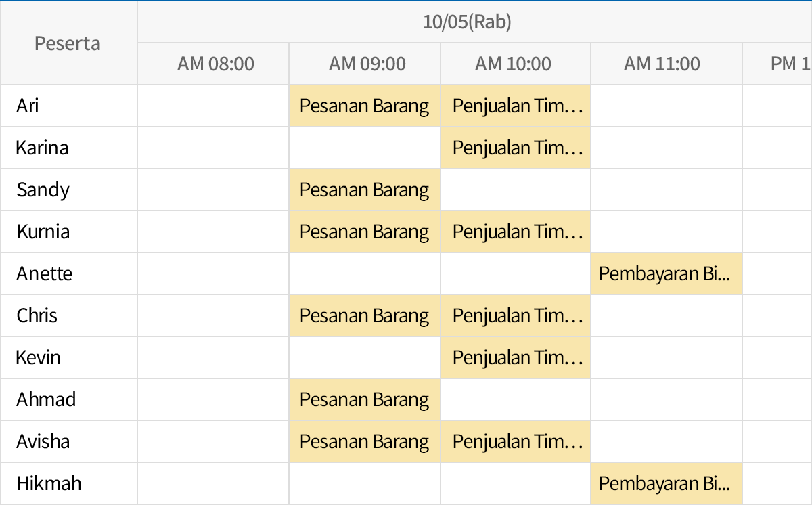Screen dimensions: 812x505
Task: Click the Peserta column header
Action: (x=68, y=43)
